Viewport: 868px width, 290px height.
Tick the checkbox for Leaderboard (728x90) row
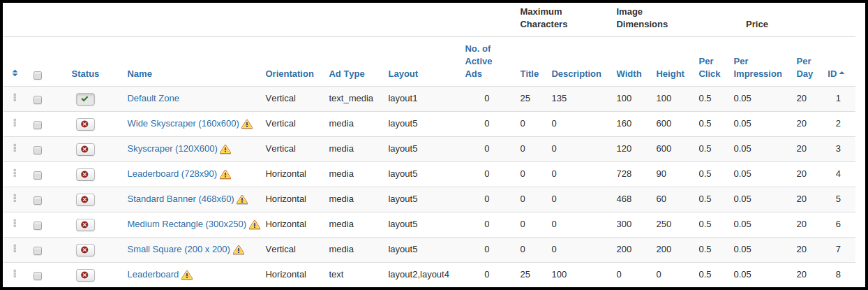38,175
